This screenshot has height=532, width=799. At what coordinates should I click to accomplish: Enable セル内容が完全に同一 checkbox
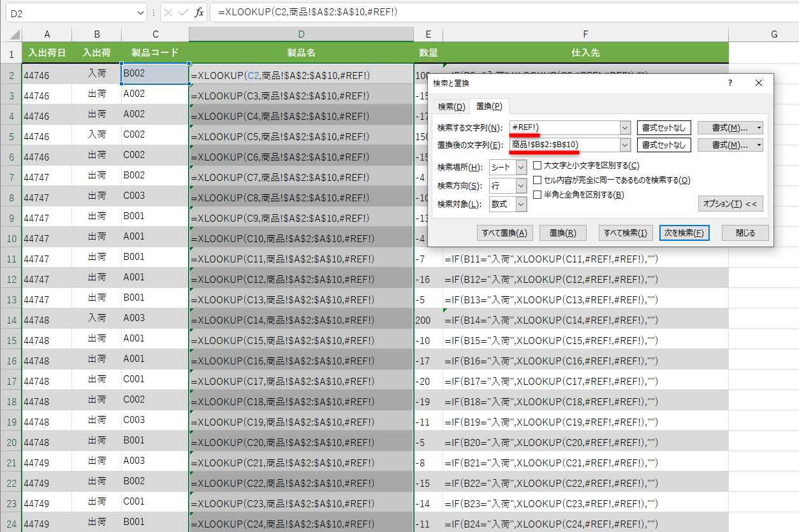pos(537,180)
